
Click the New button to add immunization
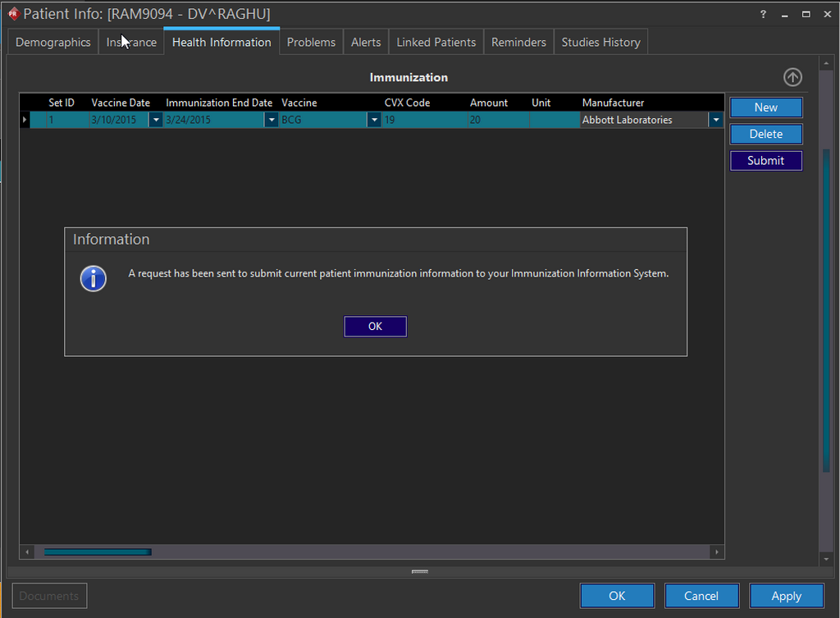coord(765,107)
